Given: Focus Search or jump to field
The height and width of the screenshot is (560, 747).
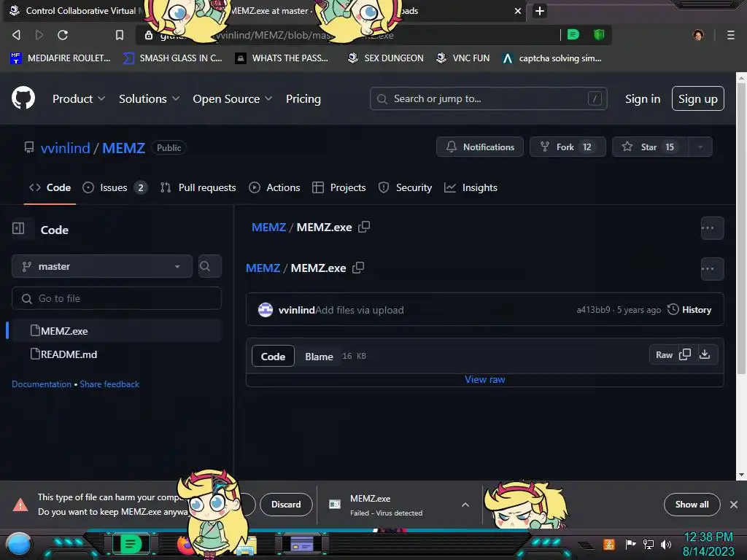Looking at the screenshot, I should [488, 98].
